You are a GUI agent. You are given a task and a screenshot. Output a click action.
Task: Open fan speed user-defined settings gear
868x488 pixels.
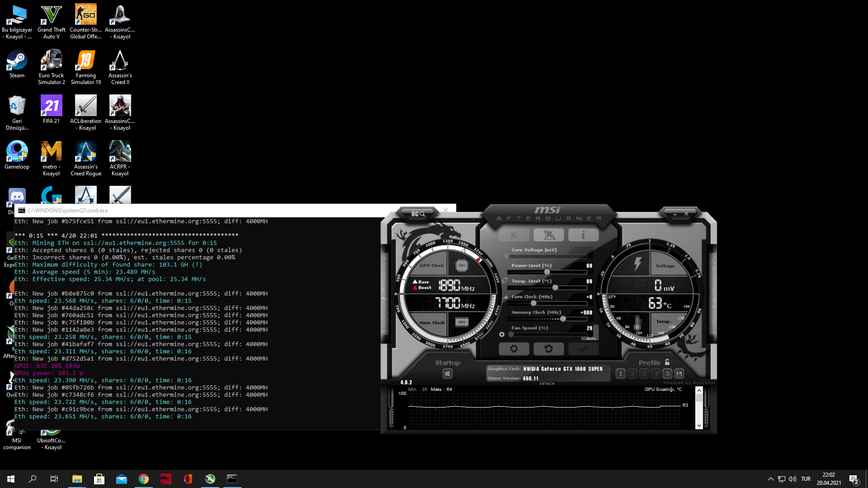[x=502, y=334]
